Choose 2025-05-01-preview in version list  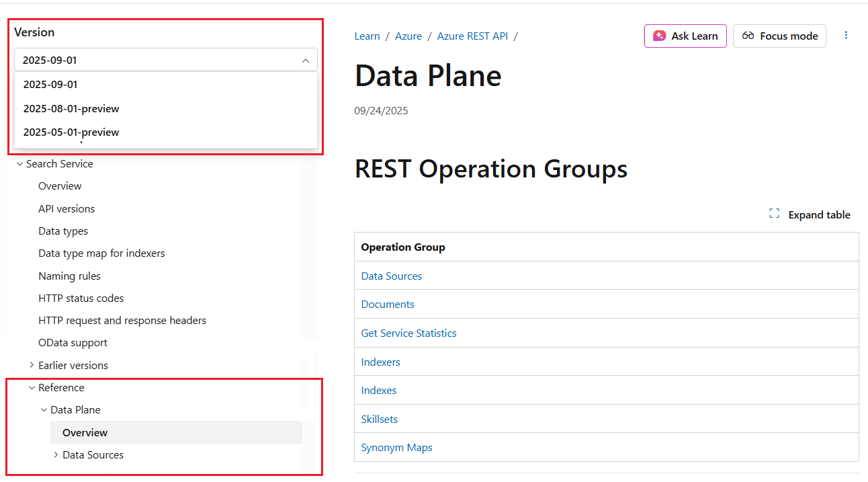71,132
